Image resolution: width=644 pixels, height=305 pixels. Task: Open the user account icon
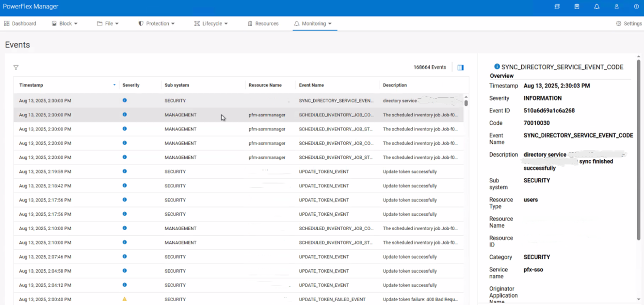pos(616,6)
